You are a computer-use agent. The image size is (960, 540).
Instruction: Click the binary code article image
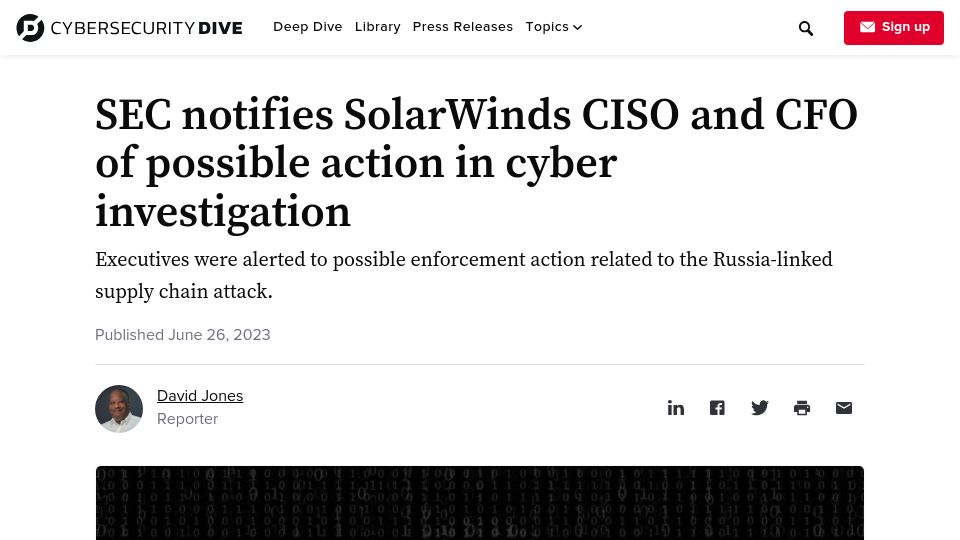[x=479, y=503]
